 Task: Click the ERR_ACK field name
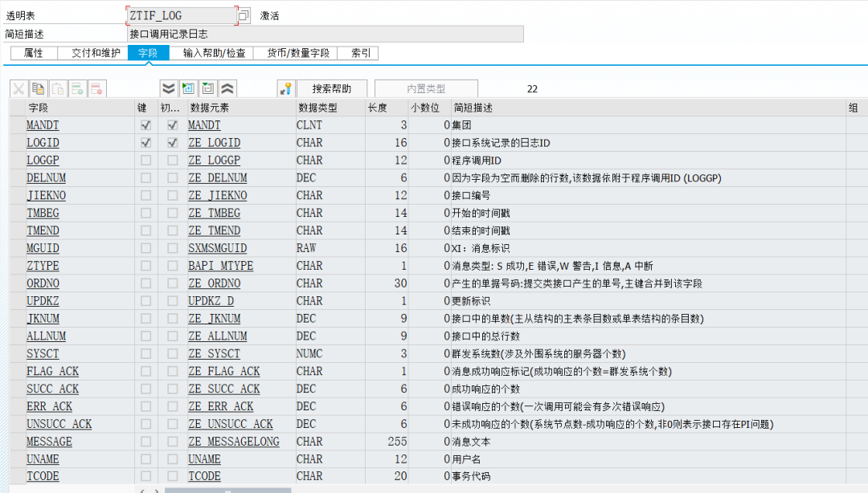coord(49,406)
